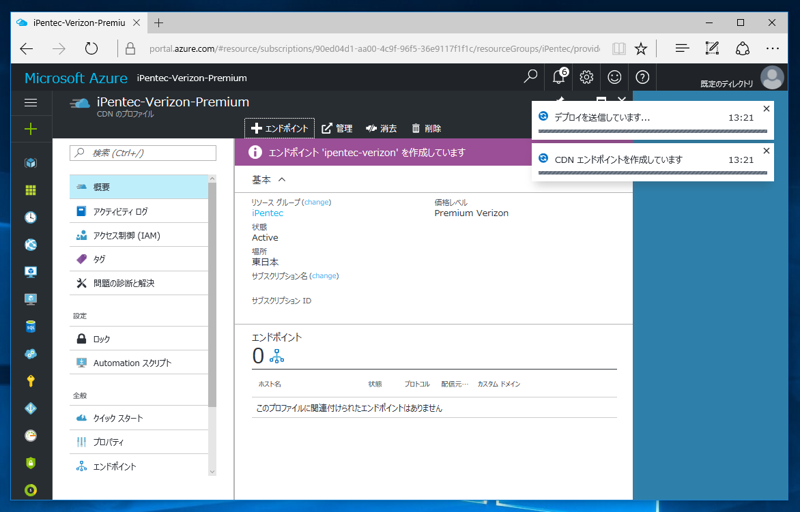Open クイック スタート menu item
800x512 pixels.
point(139,418)
